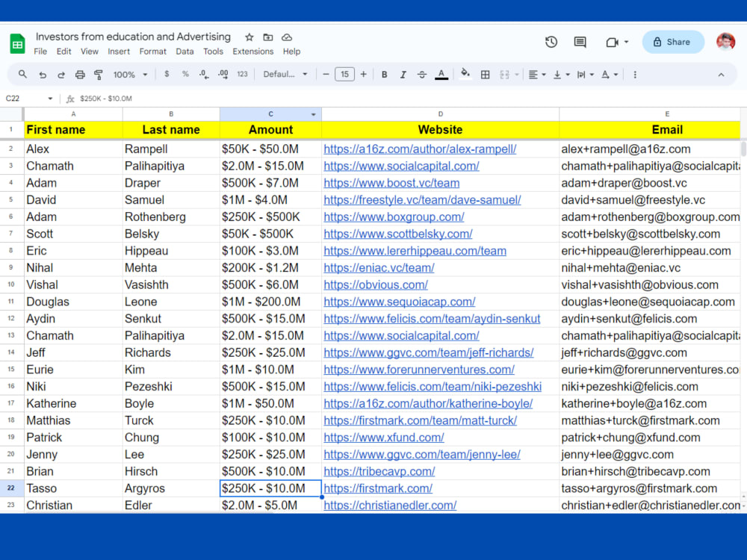Toggle italic formatting
This screenshot has width=747, height=560.
(403, 75)
